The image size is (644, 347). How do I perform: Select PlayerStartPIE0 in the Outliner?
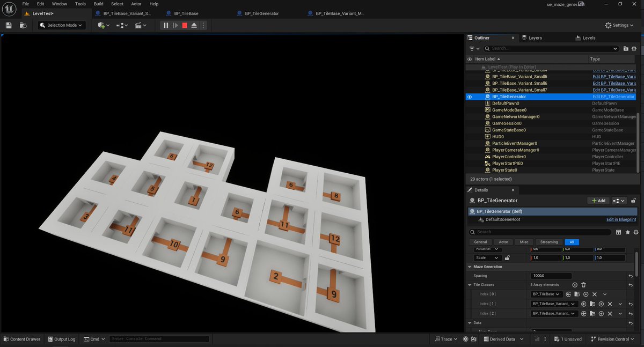[507, 163]
